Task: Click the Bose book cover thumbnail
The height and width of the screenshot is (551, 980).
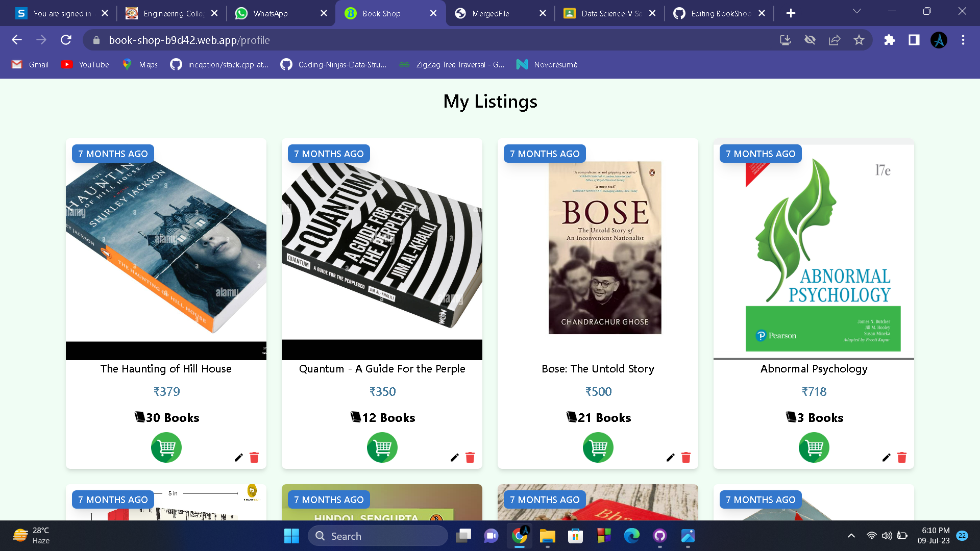Action: pyautogui.click(x=605, y=248)
